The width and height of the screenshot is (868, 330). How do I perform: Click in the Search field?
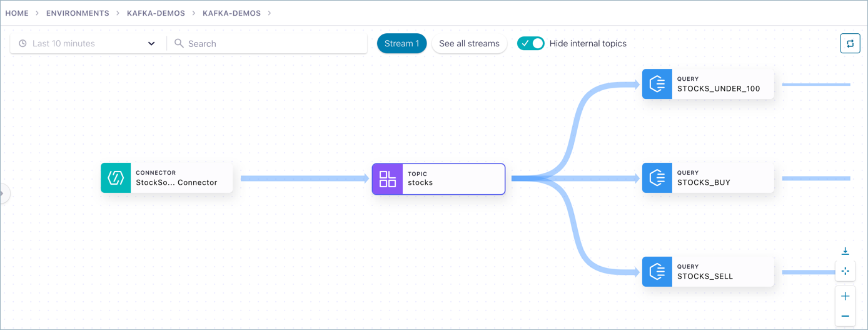[x=269, y=44]
